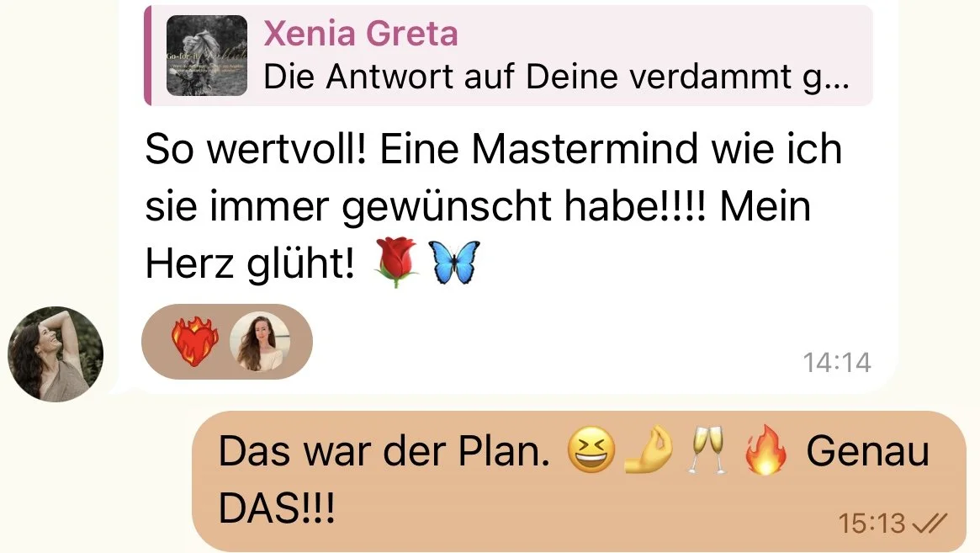Click the 14:14 message timestamp
The image size is (980, 553).
point(837,363)
